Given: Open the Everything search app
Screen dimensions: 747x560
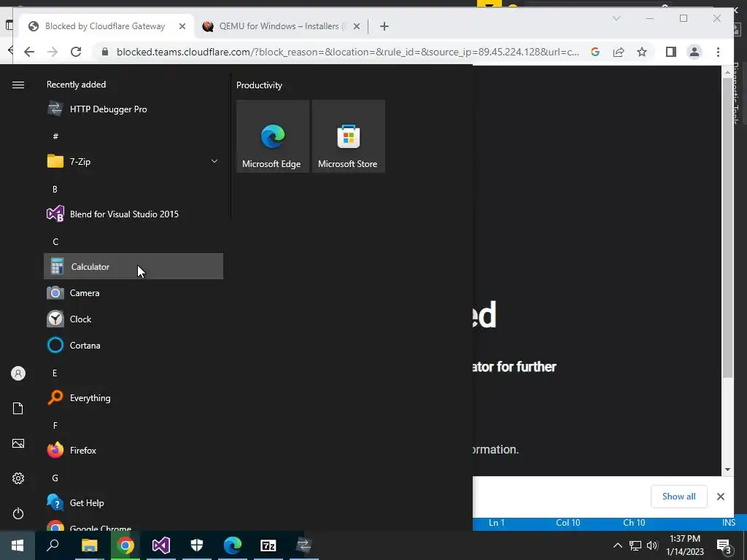Looking at the screenshot, I should (133, 397).
